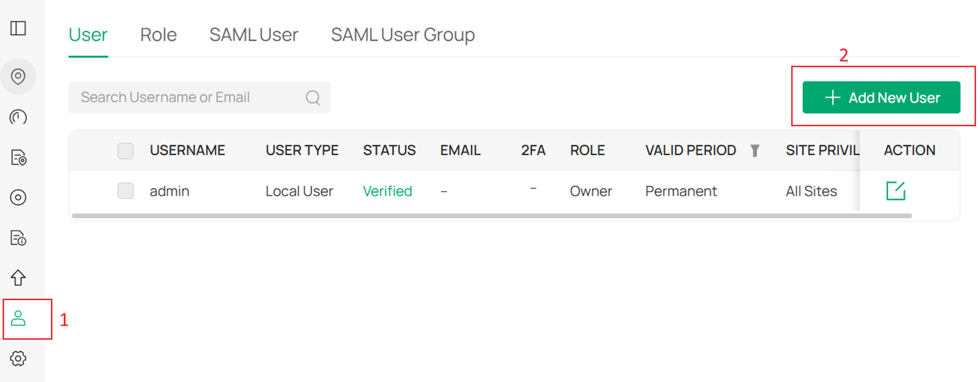The width and height of the screenshot is (980, 382).
Task: Collapse the sidebar panel icon
Action: [18, 28]
